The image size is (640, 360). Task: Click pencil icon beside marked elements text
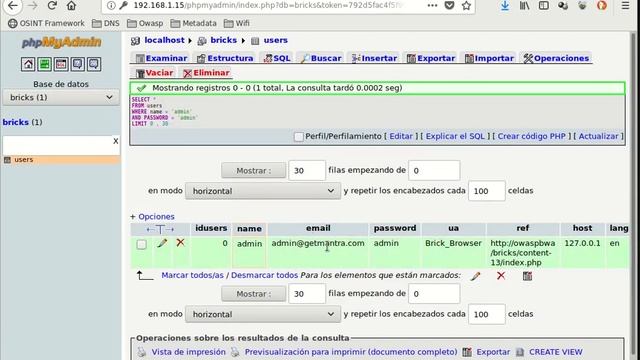pos(476,276)
